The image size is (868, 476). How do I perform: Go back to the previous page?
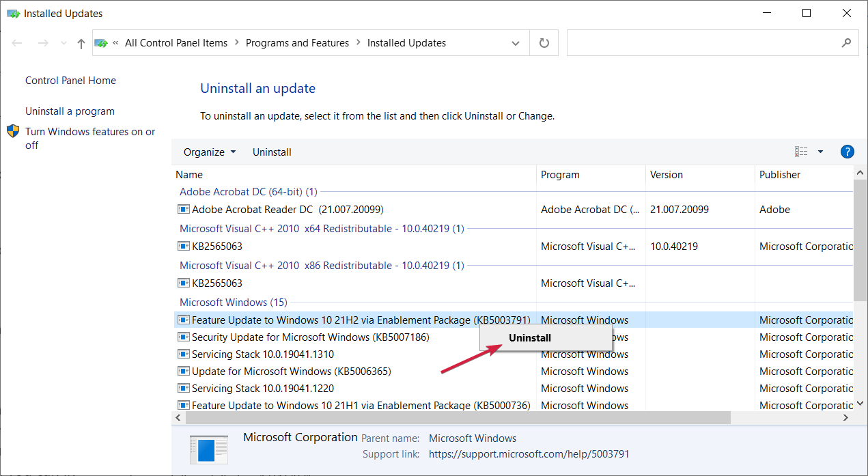pyautogui.click(x=17, y=43)
